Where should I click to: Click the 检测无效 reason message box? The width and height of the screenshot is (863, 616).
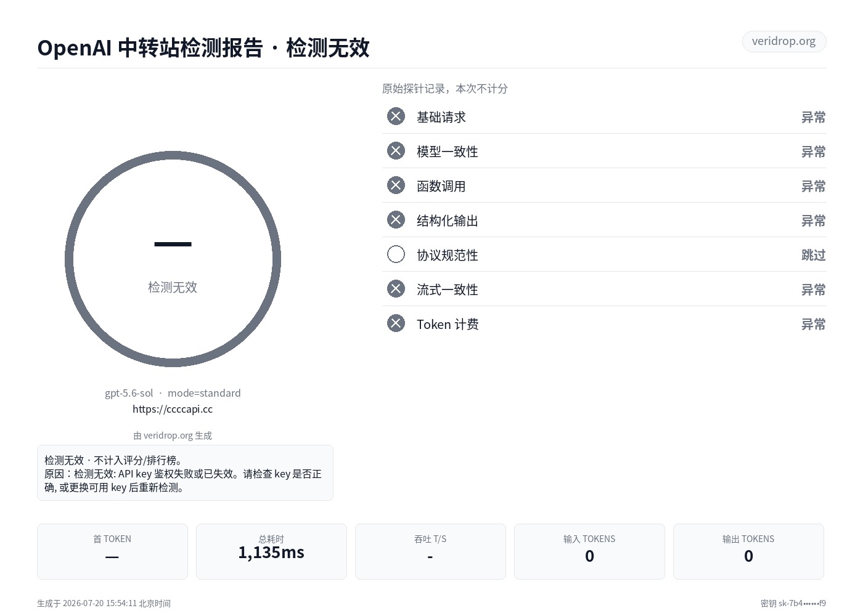click(185, 473)
